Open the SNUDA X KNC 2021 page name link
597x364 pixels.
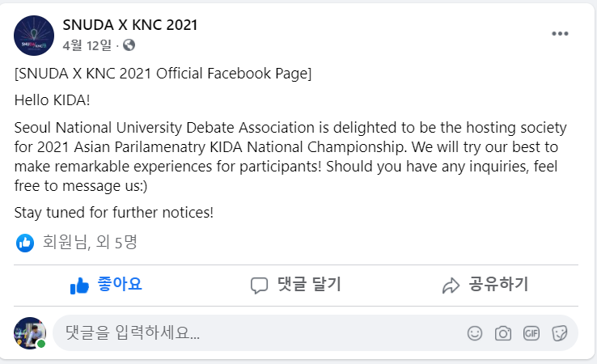(129, 25)
